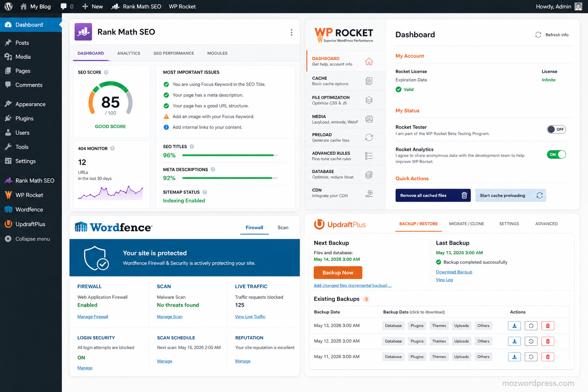Restore the May 13, 2026 backup
588x392 pixels.
click(x=531, y=326)
